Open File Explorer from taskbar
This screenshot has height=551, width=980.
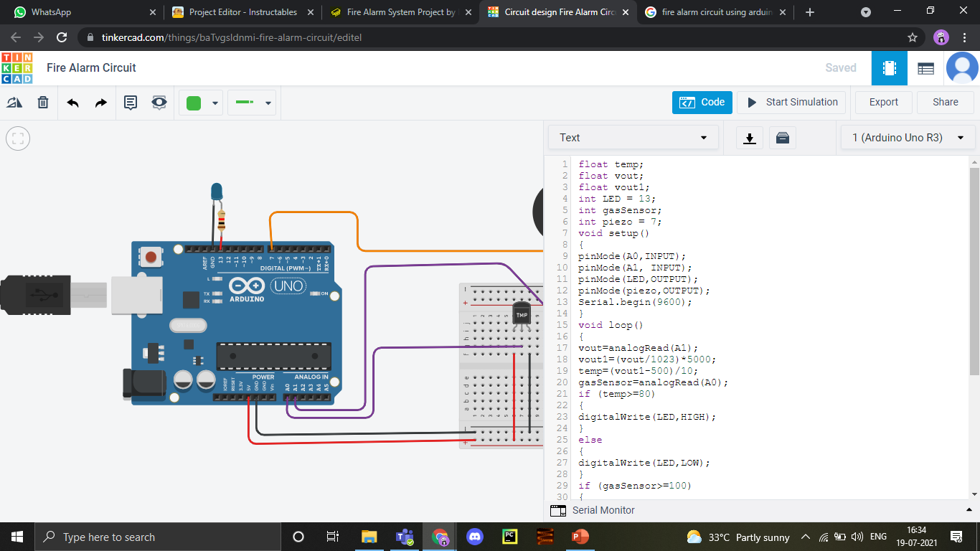tap(369, 537)
